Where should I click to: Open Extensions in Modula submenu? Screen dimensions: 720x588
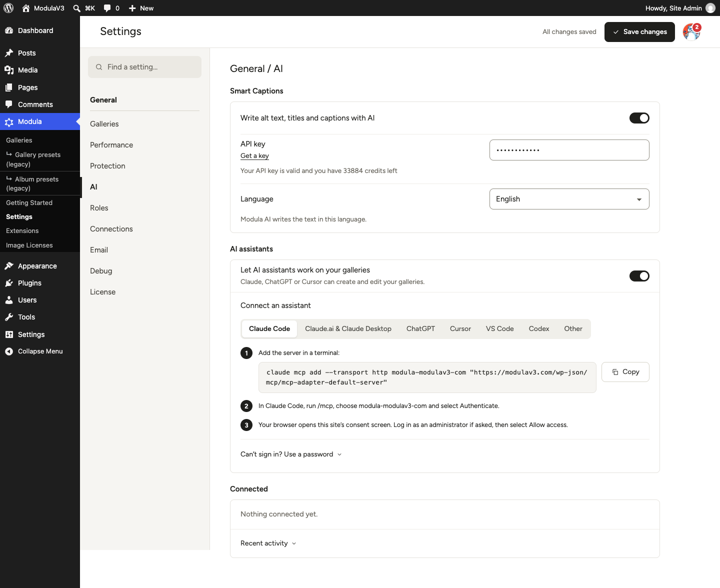[x=22, y=231]
